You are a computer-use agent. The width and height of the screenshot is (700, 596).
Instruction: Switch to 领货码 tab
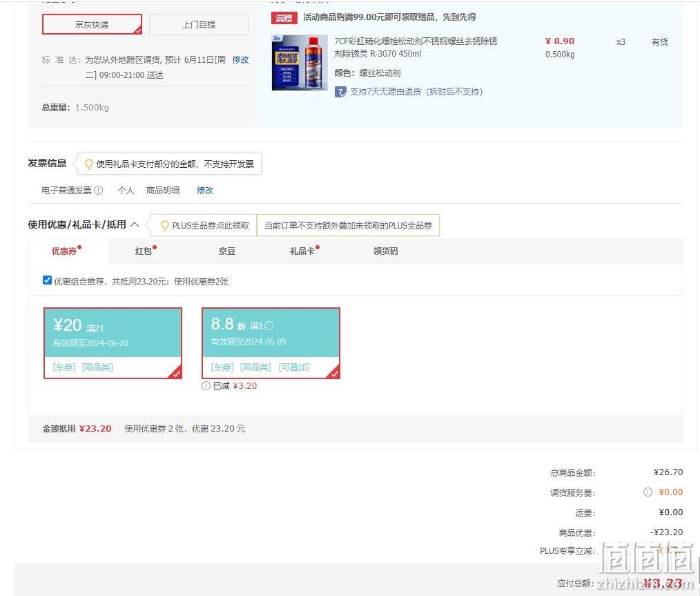(x=386, y=251)
